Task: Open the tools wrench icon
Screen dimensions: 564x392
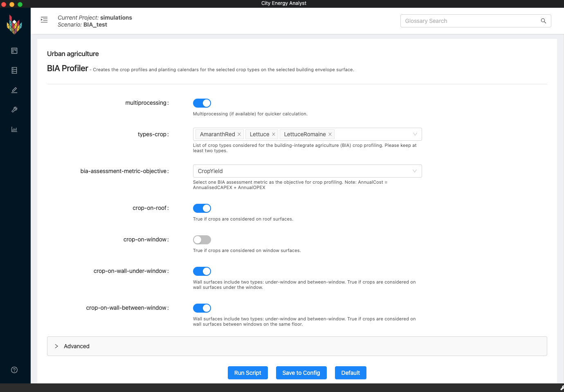Action: point(14,110)
